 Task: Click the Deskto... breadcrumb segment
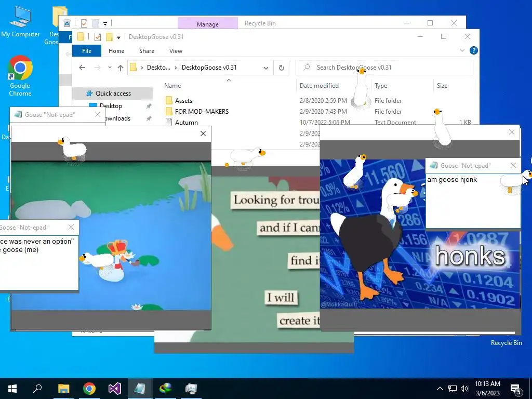tap(158, 68)
